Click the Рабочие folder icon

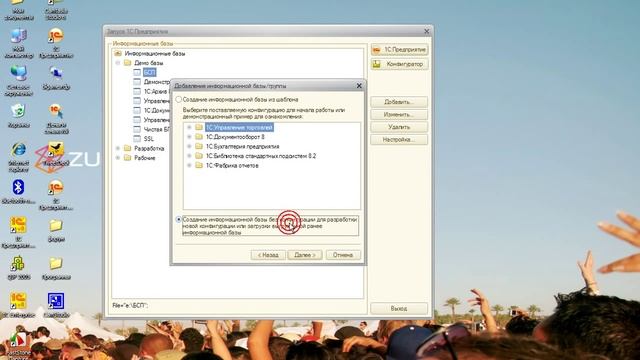tap(127, 158)
